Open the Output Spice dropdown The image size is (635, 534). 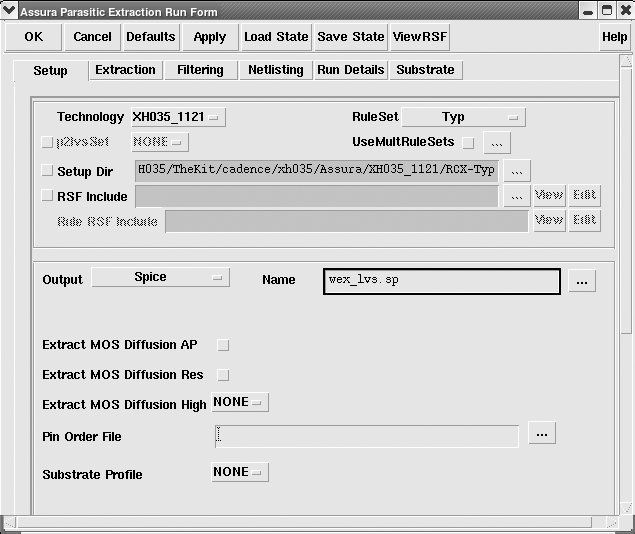160,277
